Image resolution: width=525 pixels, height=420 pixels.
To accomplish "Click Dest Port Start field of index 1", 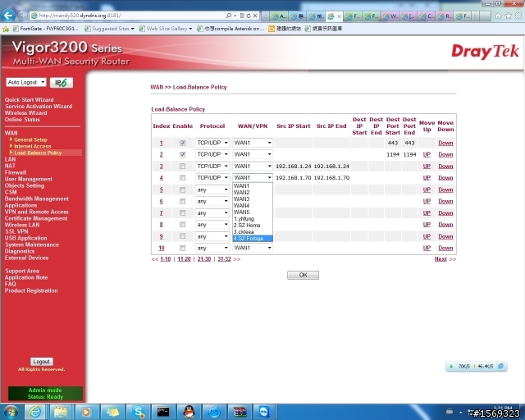I will pos(393,143).
